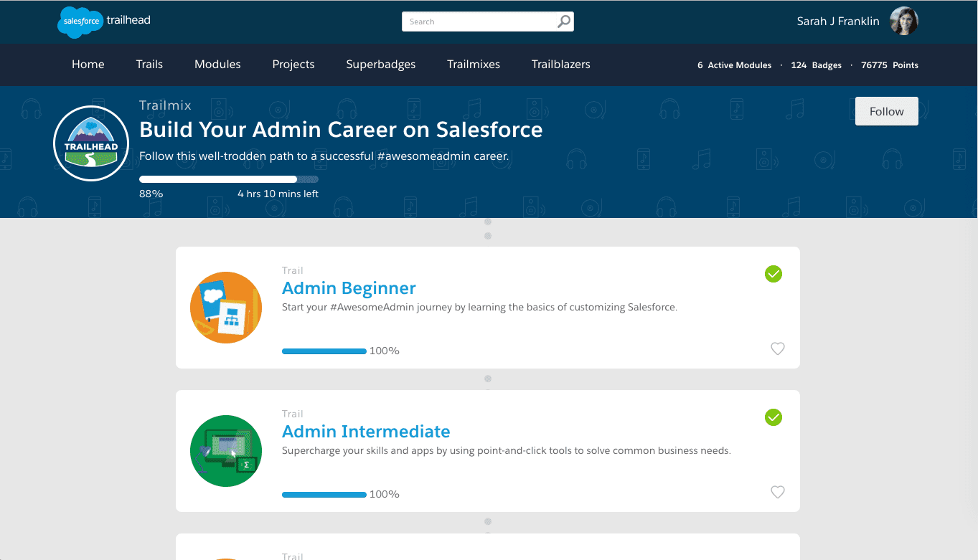Viewport: 978px width, 560px height.
Task: Click the green checkmark on Admin Intermediate
Action: [x=773, y=417]
